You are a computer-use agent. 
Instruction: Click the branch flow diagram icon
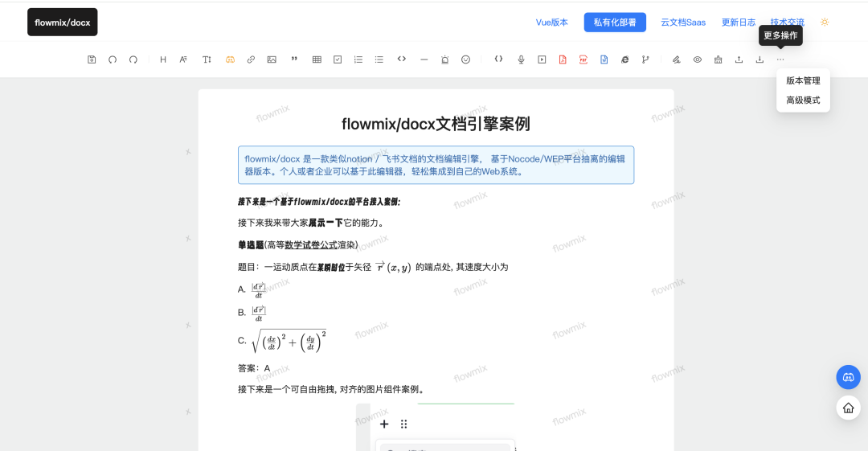645,59
